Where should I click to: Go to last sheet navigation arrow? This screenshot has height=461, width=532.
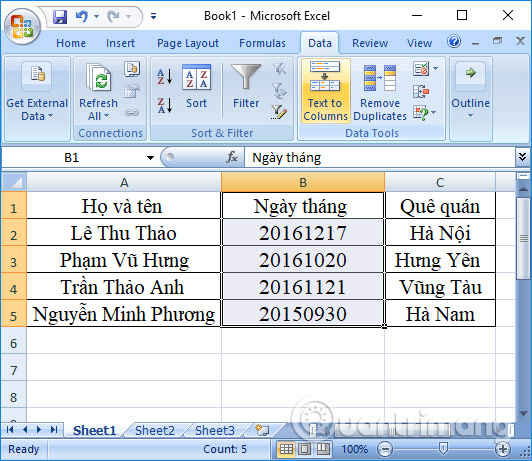coord(54,429)
